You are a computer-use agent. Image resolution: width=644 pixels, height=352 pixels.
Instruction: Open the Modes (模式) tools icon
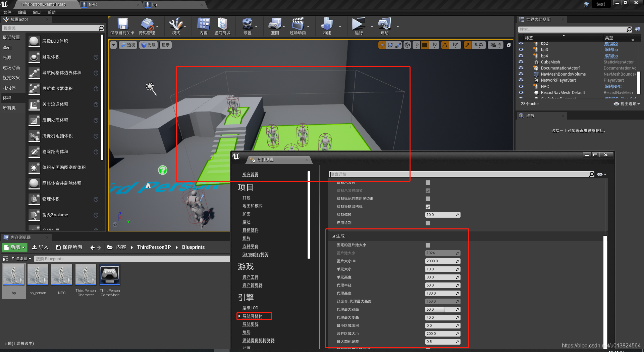[x=176, y=24]
